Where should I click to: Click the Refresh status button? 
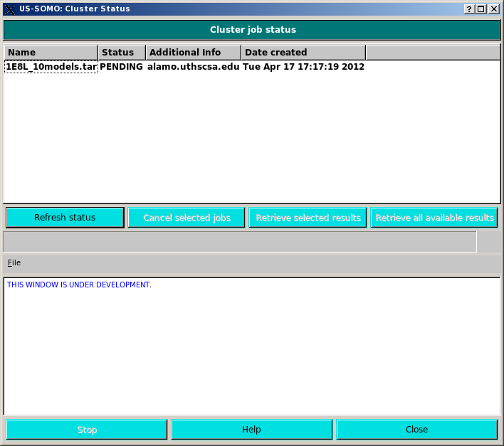pyautogui.click(x=65, y=218)
